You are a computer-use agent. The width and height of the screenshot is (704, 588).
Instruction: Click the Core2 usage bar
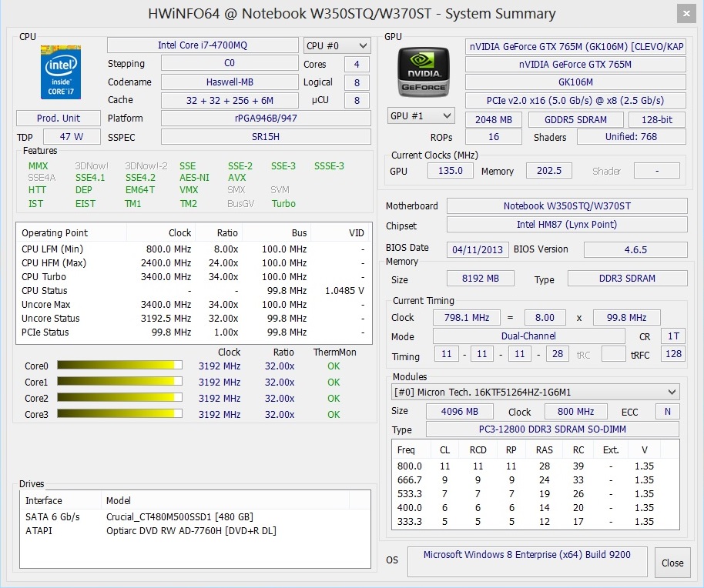[x=119, y=397]
